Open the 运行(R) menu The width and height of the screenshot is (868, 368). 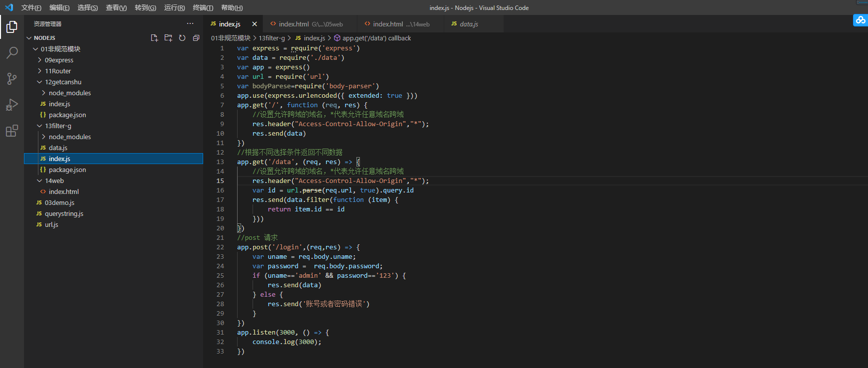[x=174, y=7]
